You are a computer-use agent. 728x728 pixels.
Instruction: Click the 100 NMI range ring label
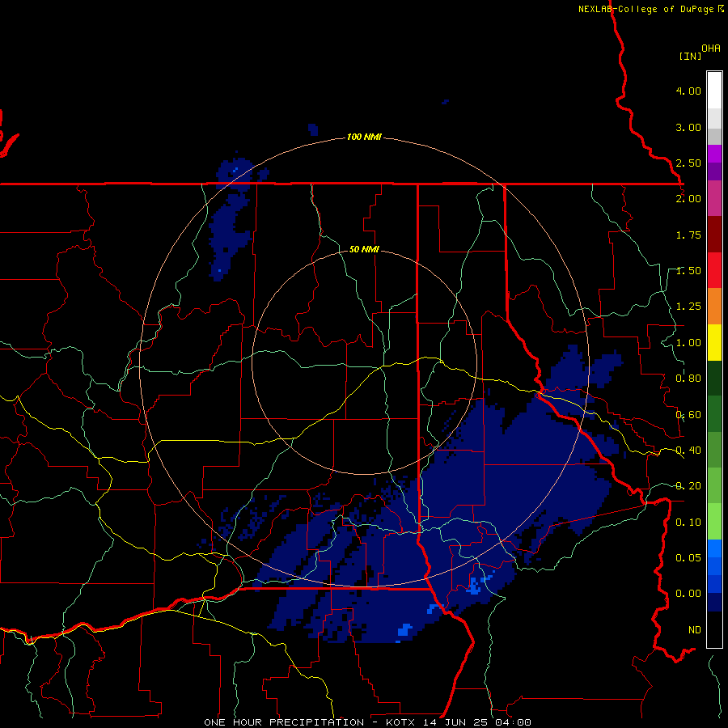[x=364, y=137]
